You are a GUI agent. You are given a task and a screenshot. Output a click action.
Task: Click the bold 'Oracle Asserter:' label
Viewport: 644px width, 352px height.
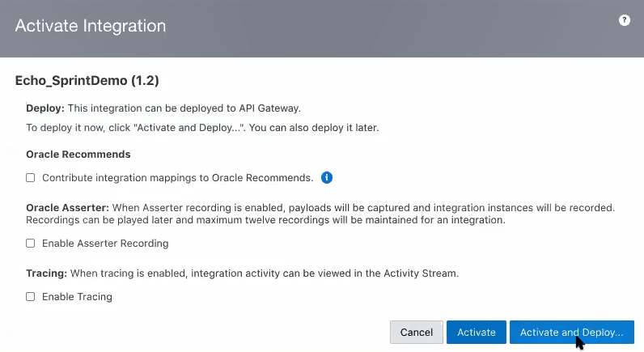tap(67, 207)
